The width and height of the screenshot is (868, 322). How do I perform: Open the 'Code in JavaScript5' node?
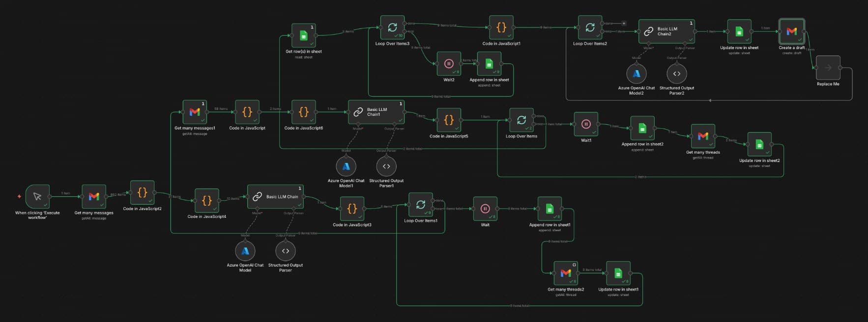click(449, 120)
